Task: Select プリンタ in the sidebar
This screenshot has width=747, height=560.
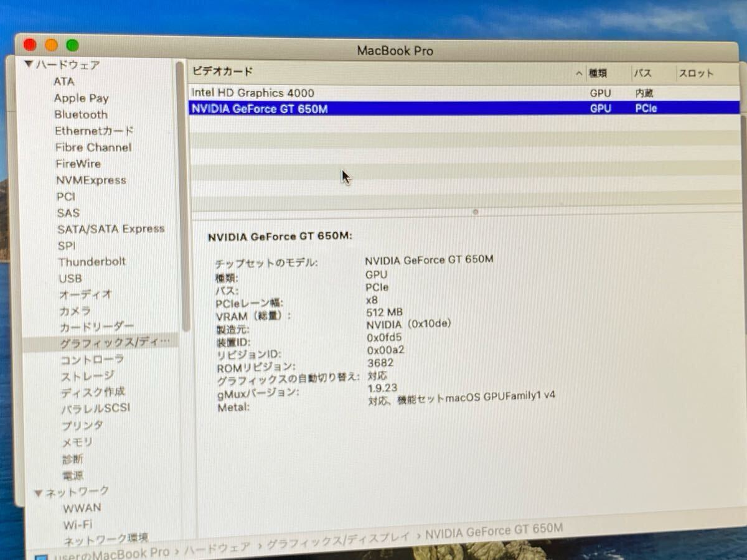Action: point(82,426)
